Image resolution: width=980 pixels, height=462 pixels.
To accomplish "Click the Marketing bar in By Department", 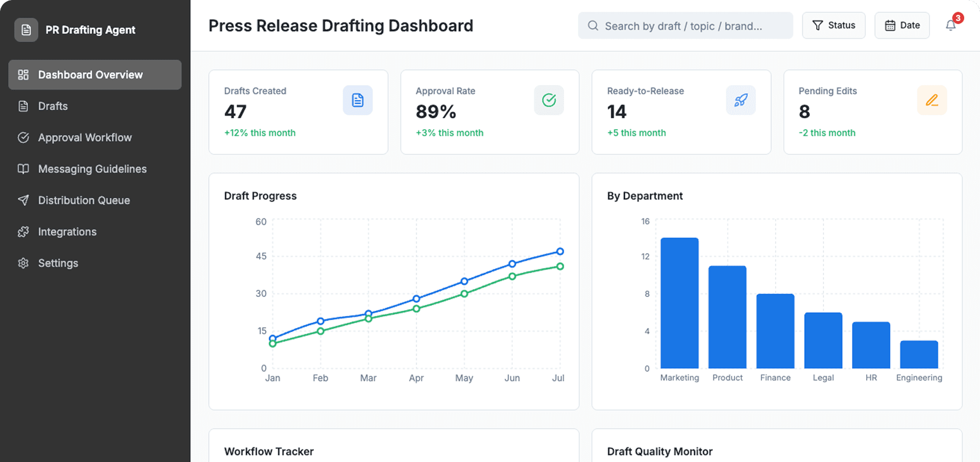I will 680,303.
